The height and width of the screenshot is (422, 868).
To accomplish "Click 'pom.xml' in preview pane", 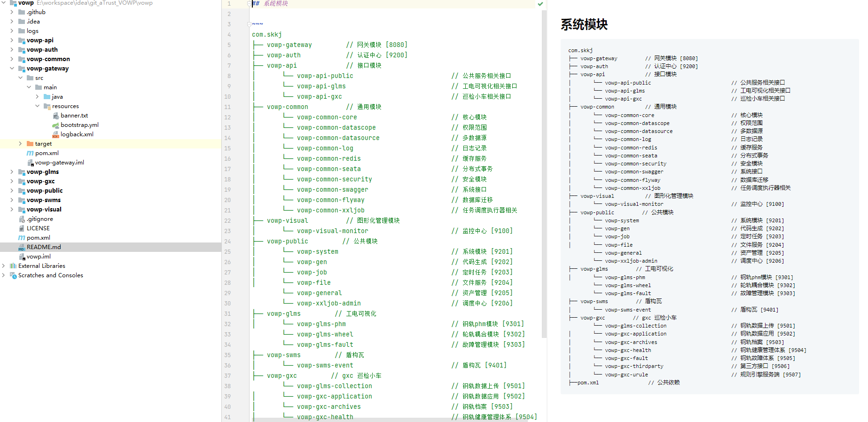I will tap(588, 383).
